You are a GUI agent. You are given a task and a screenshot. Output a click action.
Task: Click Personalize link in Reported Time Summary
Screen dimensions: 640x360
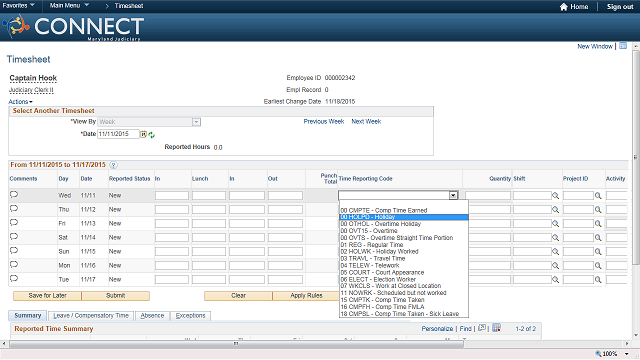[437, 329]
